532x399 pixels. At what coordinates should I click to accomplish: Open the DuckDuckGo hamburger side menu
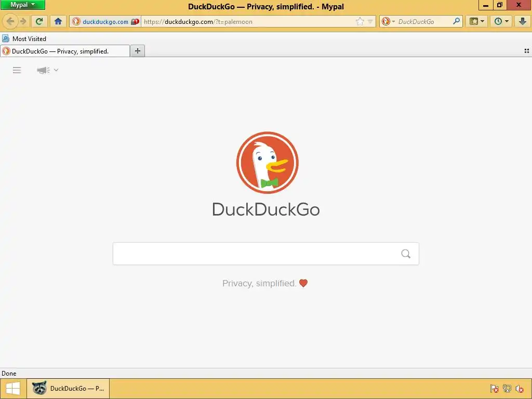pyautogui.click(x=17, y=70)
